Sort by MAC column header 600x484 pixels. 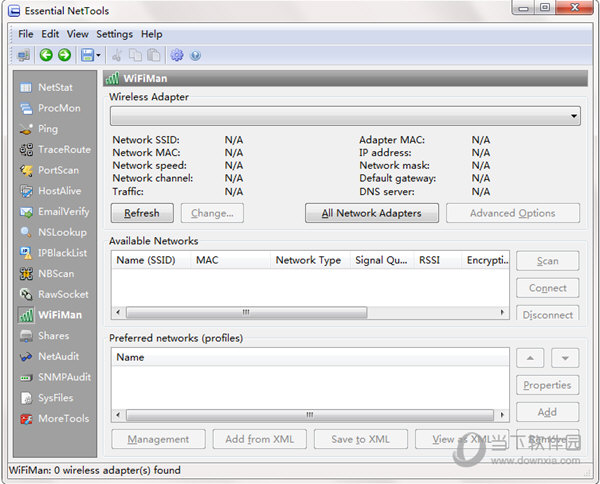click(x=230, y=260)
